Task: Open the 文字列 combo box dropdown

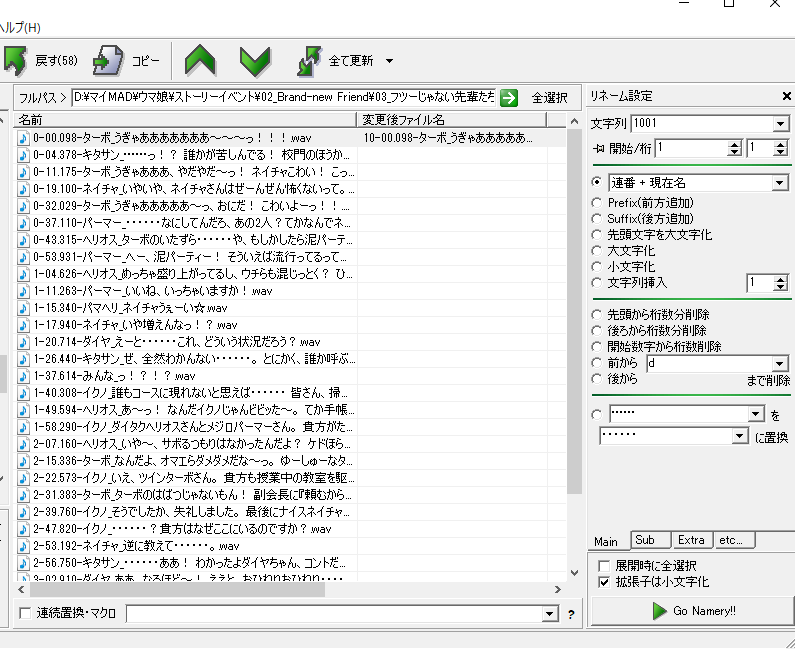Action: tap(781, 123)
